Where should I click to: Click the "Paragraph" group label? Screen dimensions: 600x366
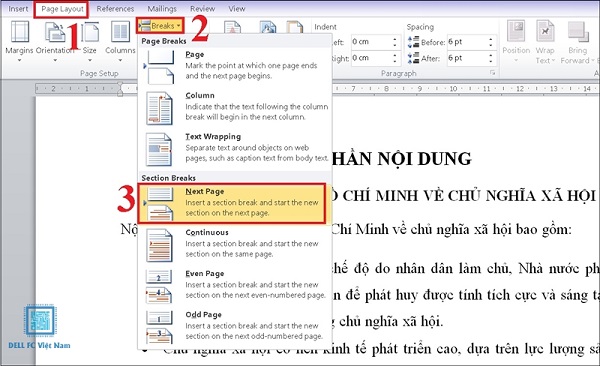pos(399,73)
